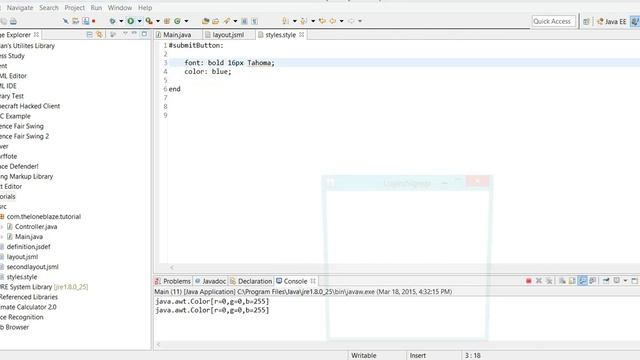Select definition.jsdef in Package Explorer
The height and width of the screenshot is (360, 640).
point(28,247)
